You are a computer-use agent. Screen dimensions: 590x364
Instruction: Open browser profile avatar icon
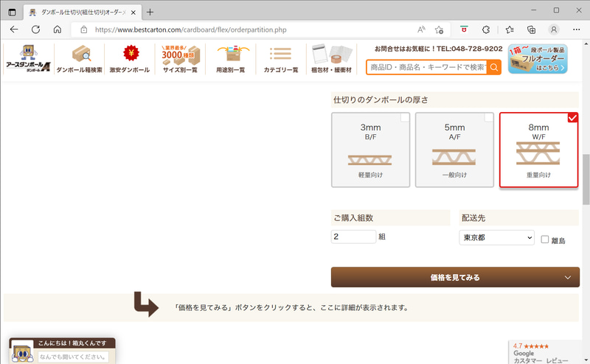pos(554,29)
